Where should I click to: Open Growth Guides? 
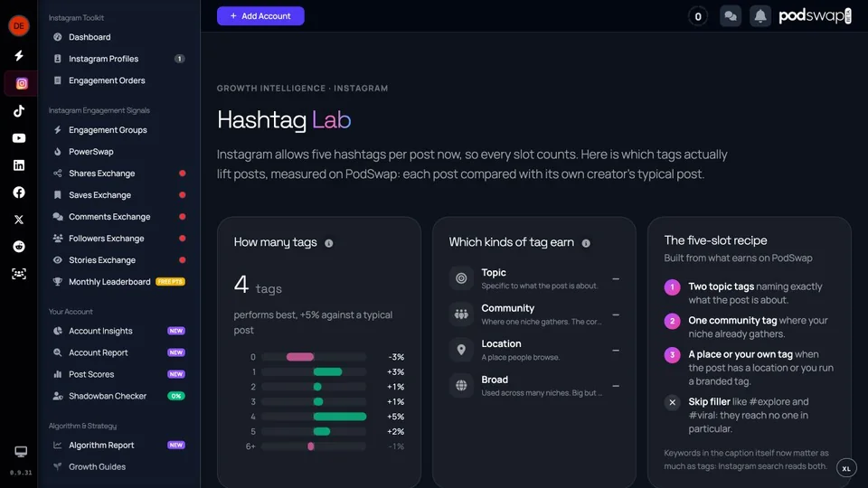118,467
